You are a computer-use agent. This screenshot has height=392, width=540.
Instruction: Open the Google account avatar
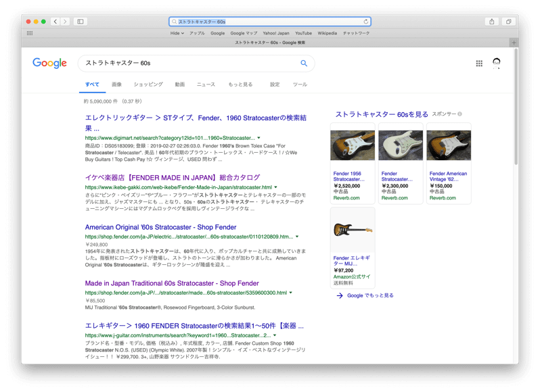click(x=496, y=63)
